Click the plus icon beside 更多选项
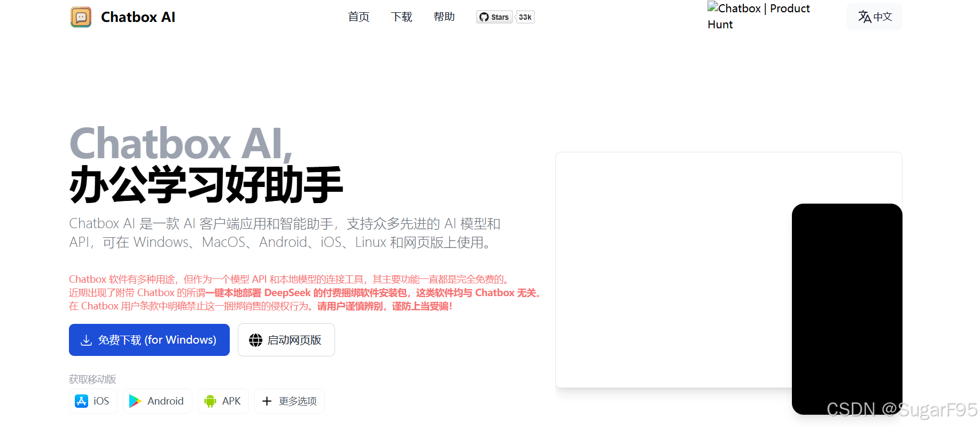The height and width of the screenshot is (427, 980). pyautogui.click(x=267, y=401)
